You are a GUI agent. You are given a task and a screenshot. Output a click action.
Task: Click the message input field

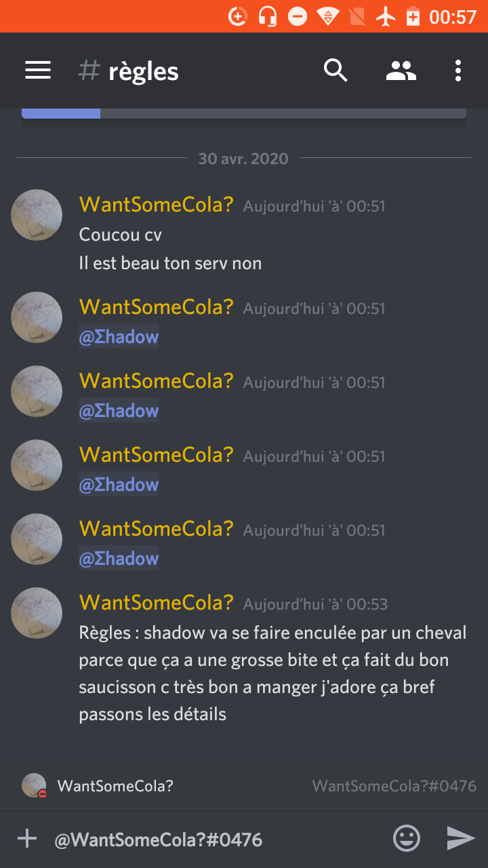[217, 840]
